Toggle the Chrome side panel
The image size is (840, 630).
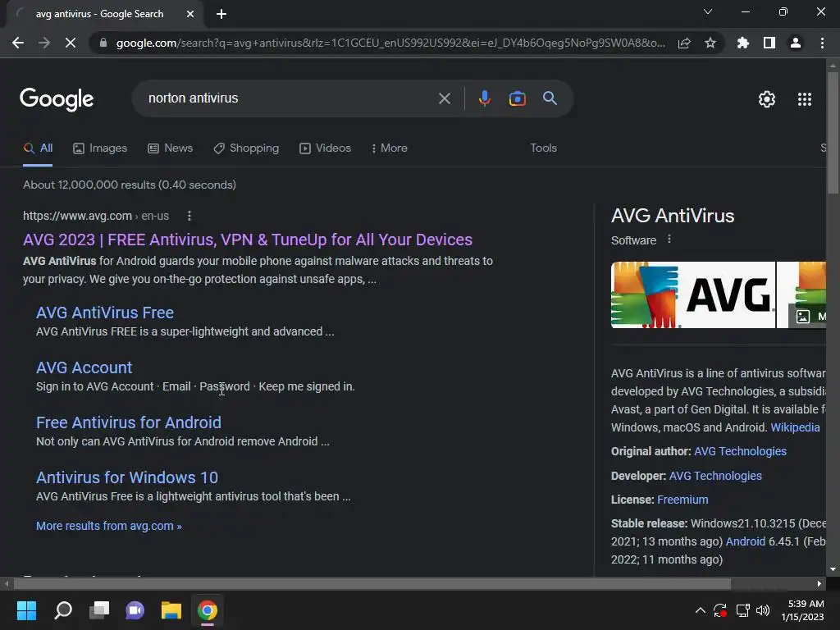coord(769,43)
